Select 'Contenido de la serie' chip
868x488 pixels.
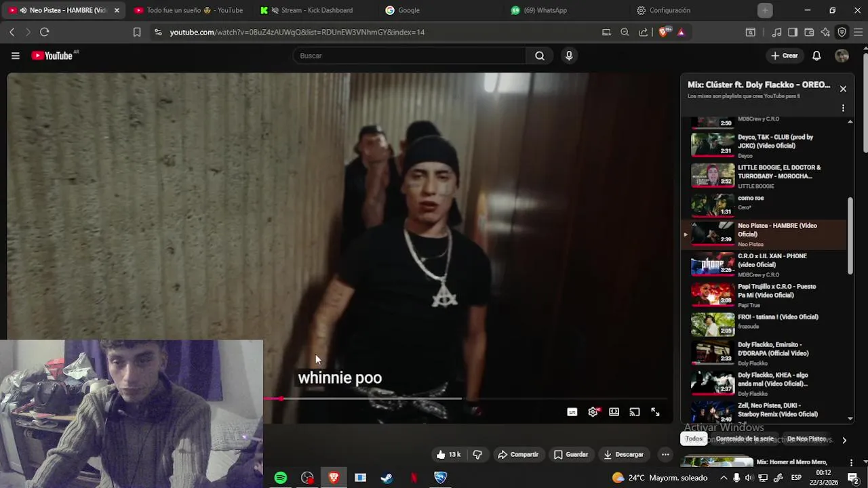(744, 439)
